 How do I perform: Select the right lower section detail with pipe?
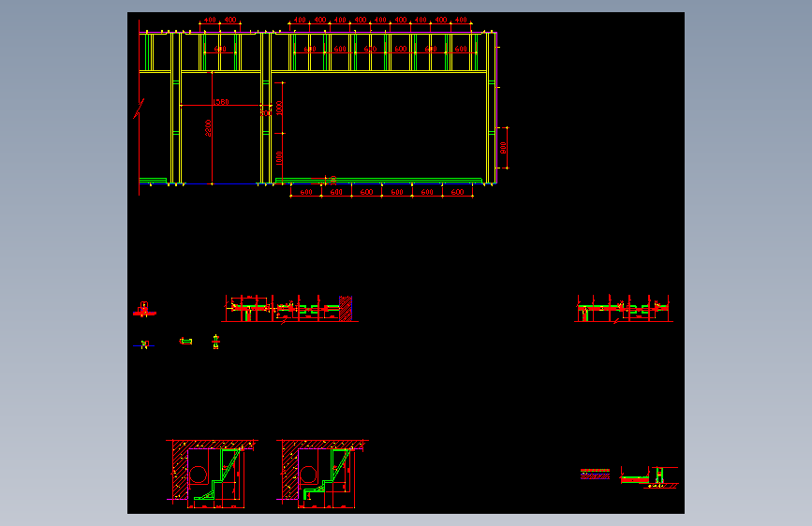322,475
